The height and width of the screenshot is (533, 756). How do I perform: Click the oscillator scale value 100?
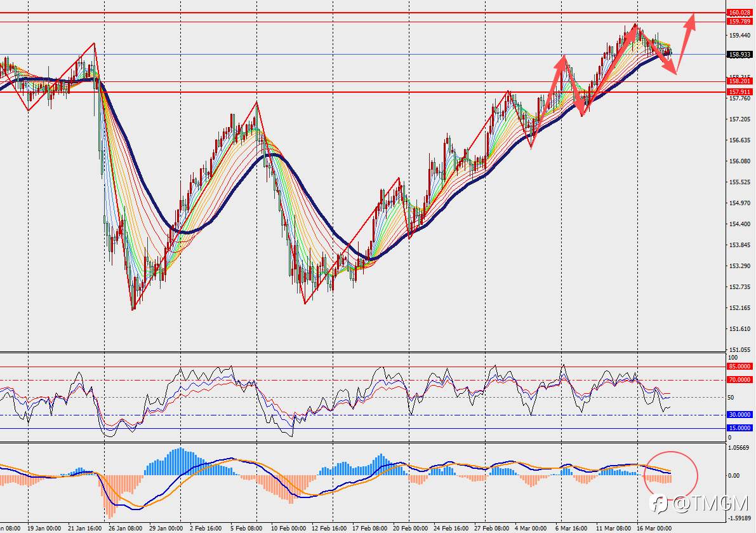click(733, 358)
